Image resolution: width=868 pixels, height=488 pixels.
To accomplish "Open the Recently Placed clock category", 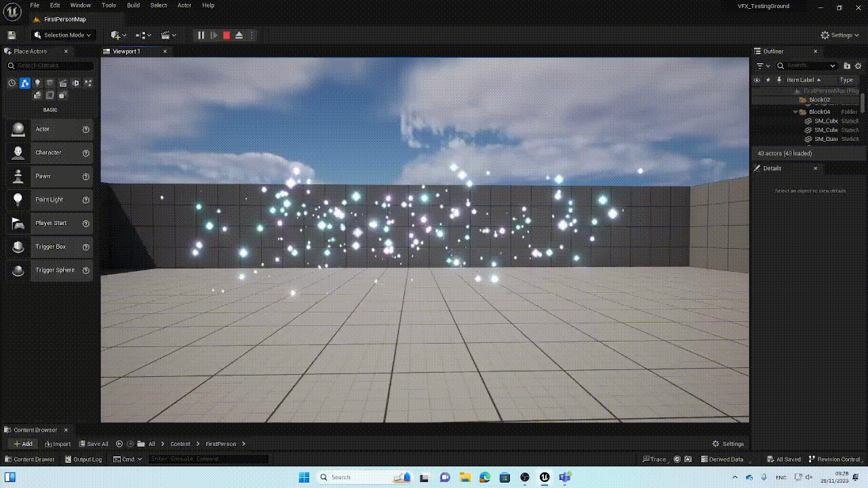I will [x=12, y=83].
